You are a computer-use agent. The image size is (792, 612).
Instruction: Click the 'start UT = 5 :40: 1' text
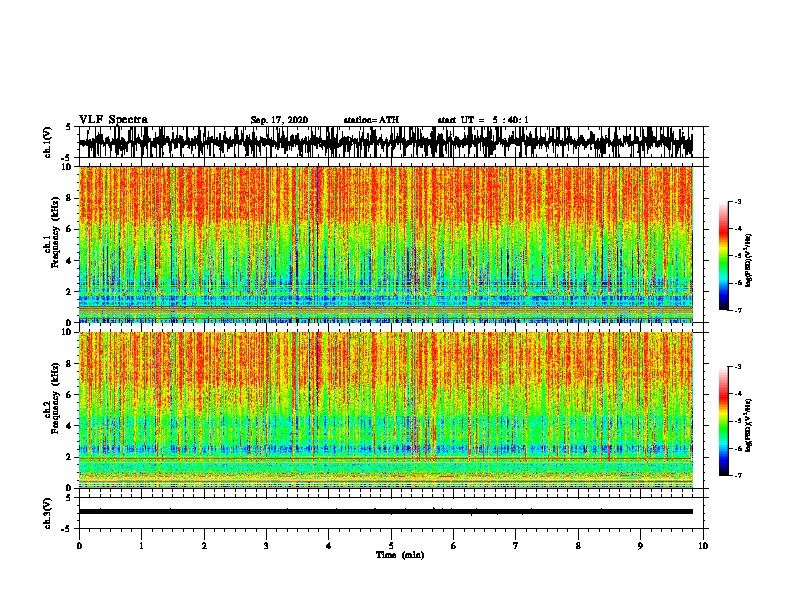(483, 120)
